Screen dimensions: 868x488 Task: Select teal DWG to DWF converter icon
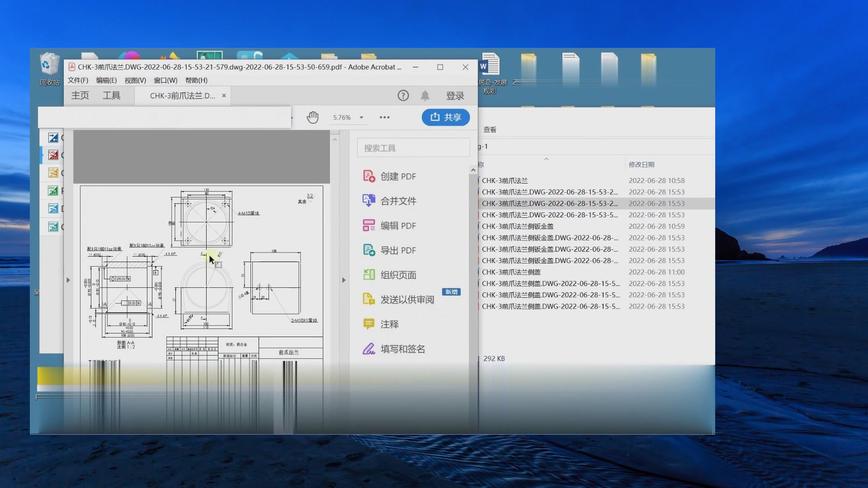pos(53,226)
